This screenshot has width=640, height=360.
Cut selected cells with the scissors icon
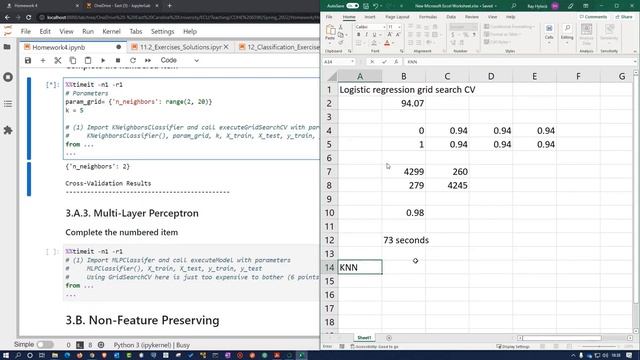[x=58, y=60]
